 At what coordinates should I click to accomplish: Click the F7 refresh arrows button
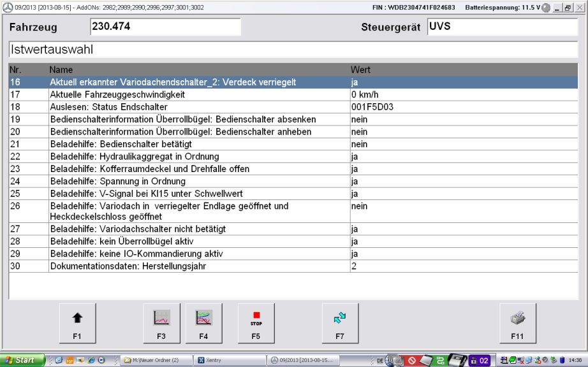click(x=340, y=323)
